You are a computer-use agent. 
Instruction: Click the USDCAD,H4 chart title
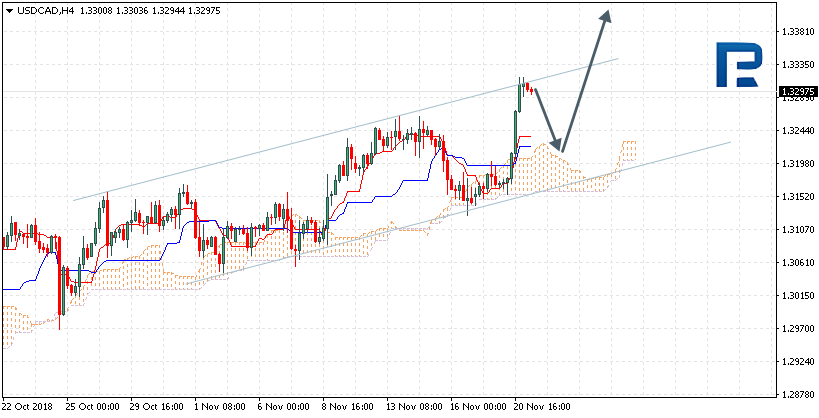(x=46, y=10)
